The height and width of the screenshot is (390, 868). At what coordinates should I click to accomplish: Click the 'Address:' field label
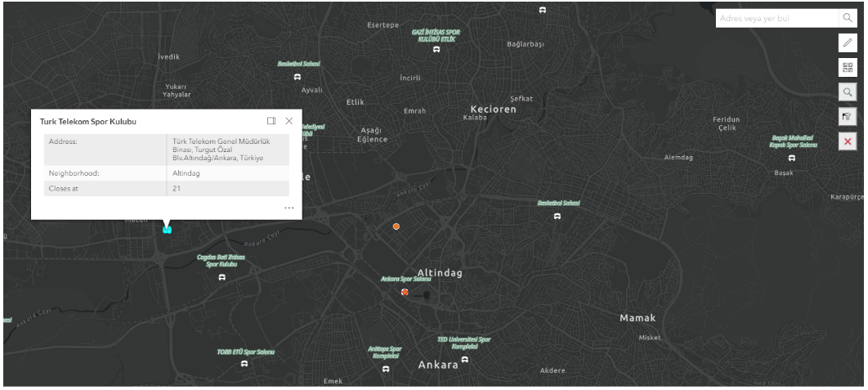pyautogui.click(x=63, y=141)
